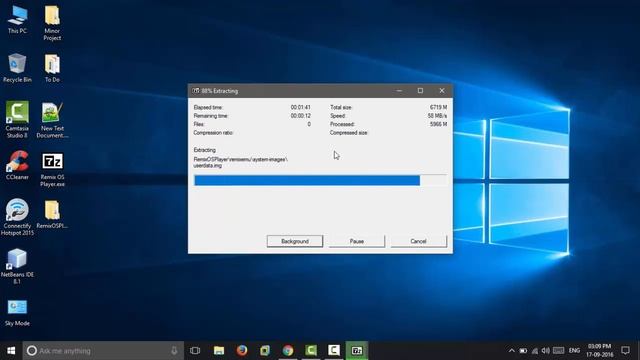Click the userdata.img file path text

pyautogui.click(x=240, y=162)
